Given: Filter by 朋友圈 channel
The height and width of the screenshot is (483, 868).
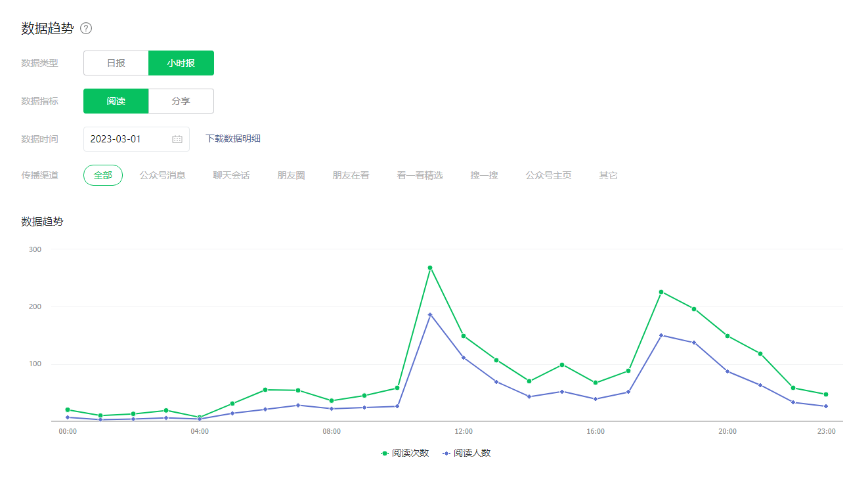Looking at the screenshot, I should [291, 175].
